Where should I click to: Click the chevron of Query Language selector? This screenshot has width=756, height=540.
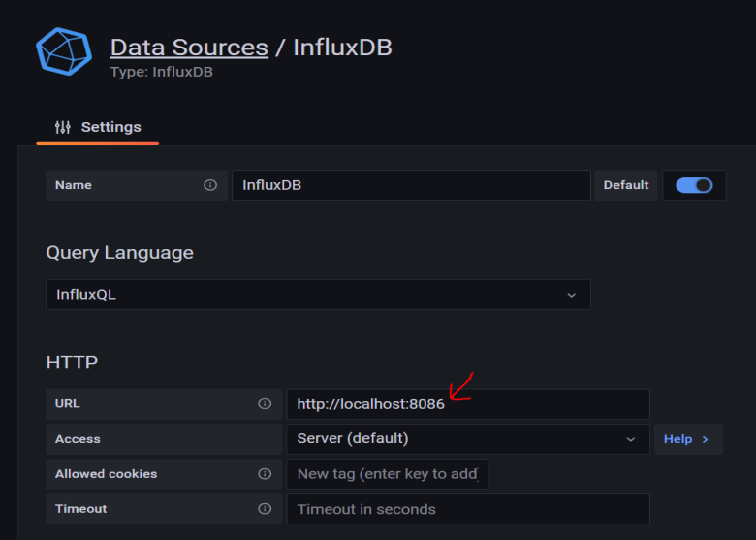571,295
